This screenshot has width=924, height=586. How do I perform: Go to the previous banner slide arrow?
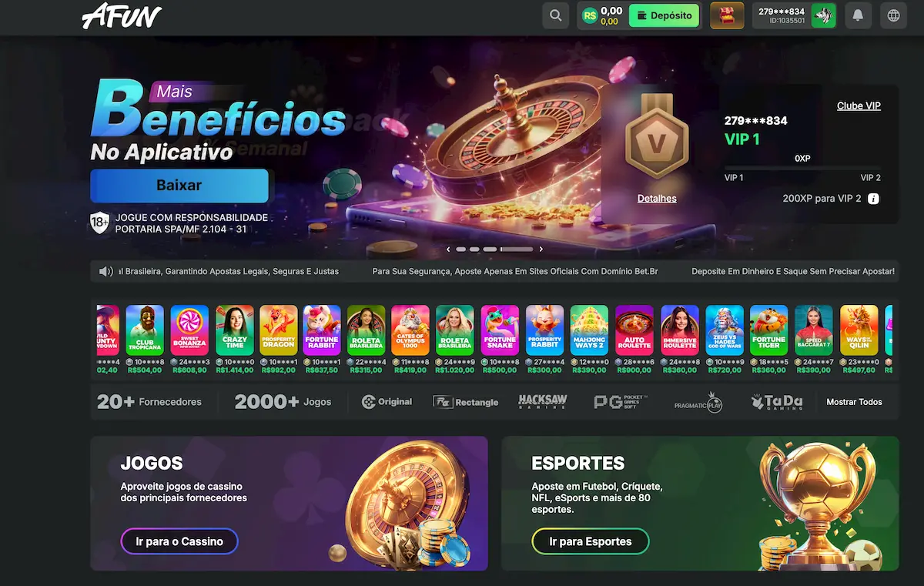point(448,249)
